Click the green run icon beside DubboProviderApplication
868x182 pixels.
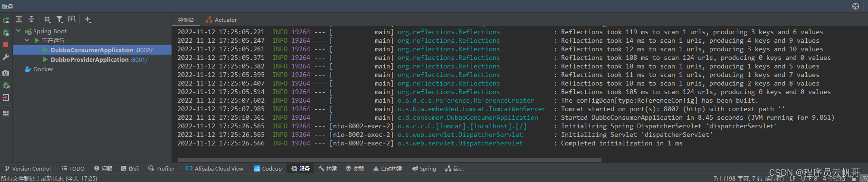[x=46, y=59]
